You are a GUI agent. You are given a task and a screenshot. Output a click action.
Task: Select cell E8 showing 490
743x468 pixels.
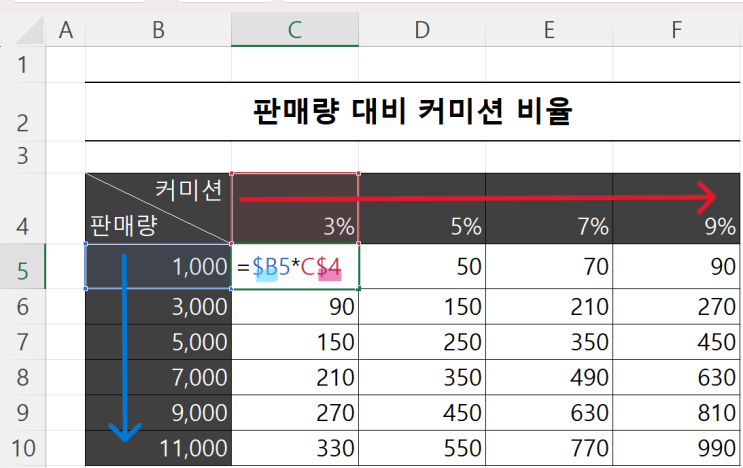549,377
